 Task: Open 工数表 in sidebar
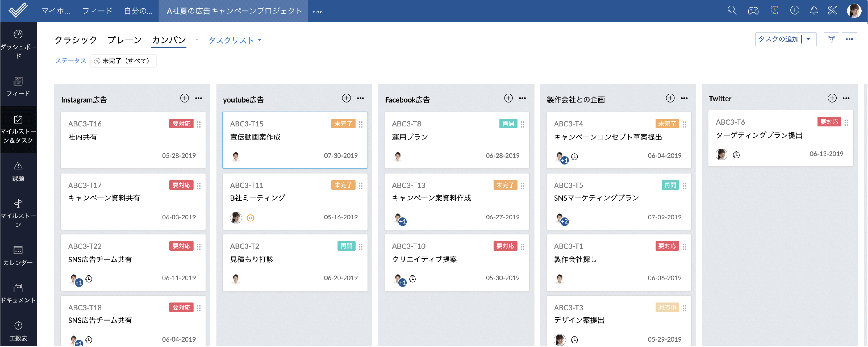tap(18, 331)
